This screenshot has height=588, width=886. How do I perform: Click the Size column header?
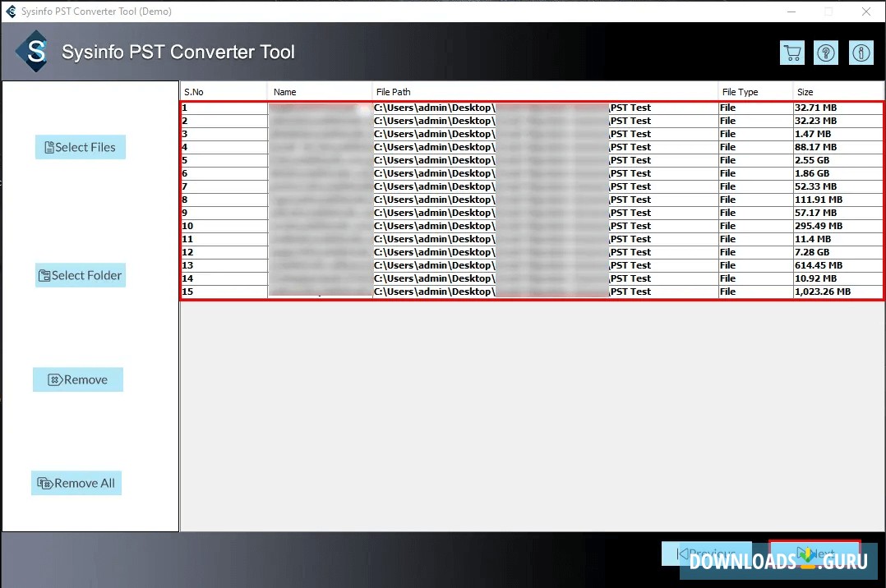tap(805, 91)
